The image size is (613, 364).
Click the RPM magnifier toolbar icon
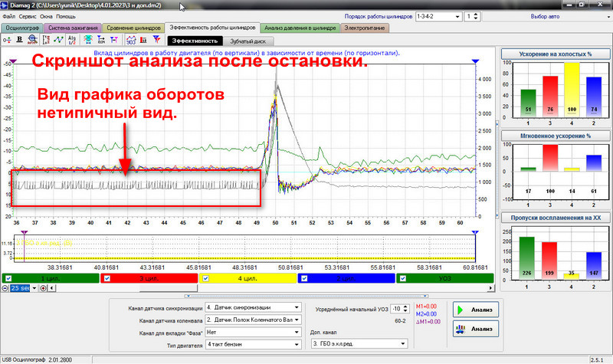(32, 40)
